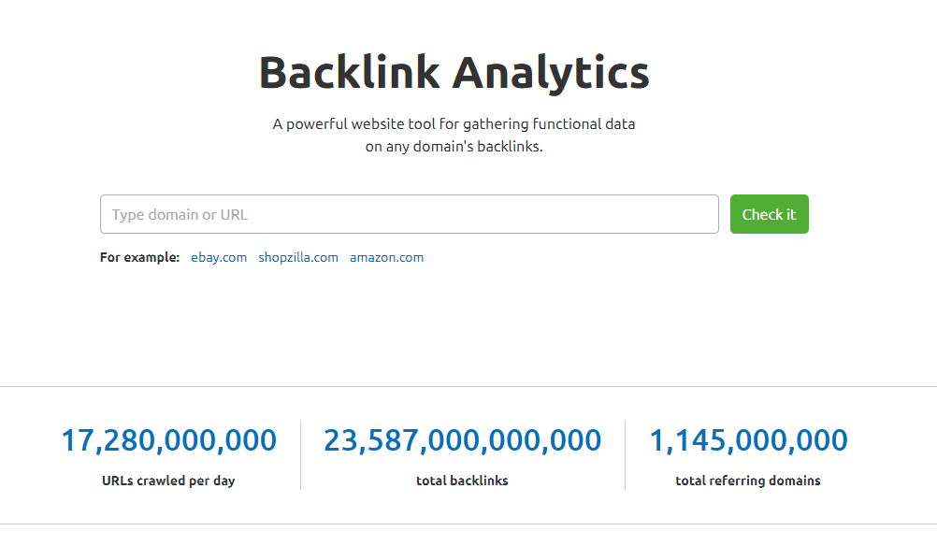This screenshot has width=937, height=560.
Task: Click the 'URLs crawled per day' label
Action: [168, 481]
